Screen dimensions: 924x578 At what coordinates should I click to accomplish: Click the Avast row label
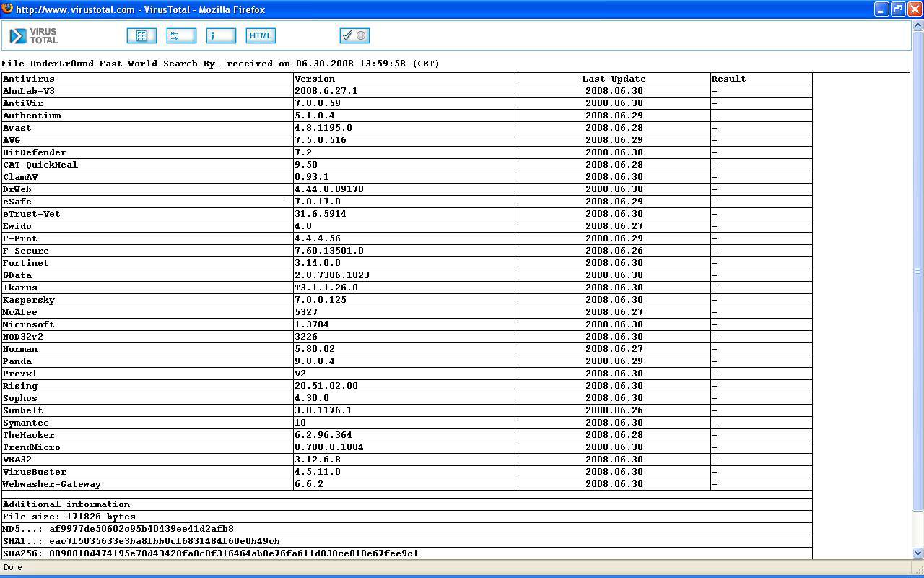pos(17,128)
